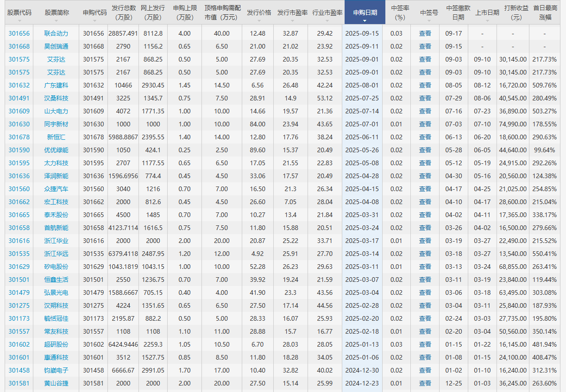566x392 pixels.
Task: Open the 泰禾股份 stock name link
Action: click(56, 215)
